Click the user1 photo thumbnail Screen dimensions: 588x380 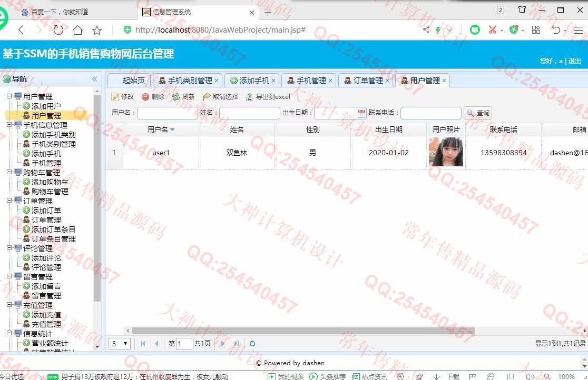[x=446, y=152]
